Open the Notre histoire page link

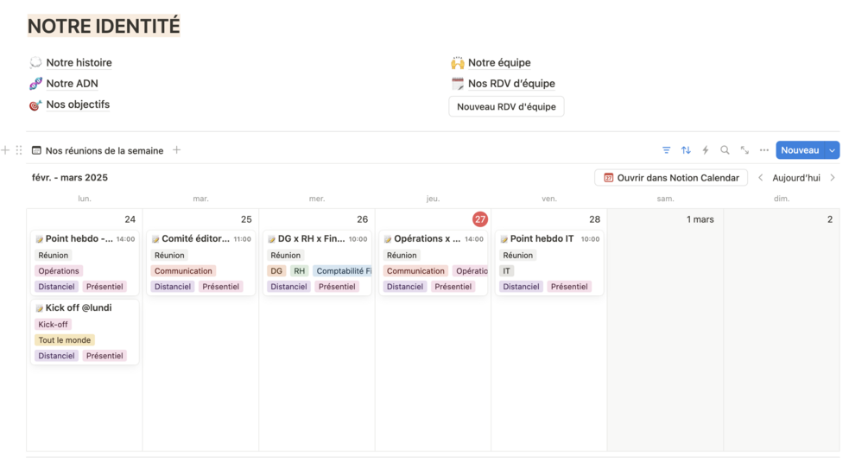click(79, 63)
